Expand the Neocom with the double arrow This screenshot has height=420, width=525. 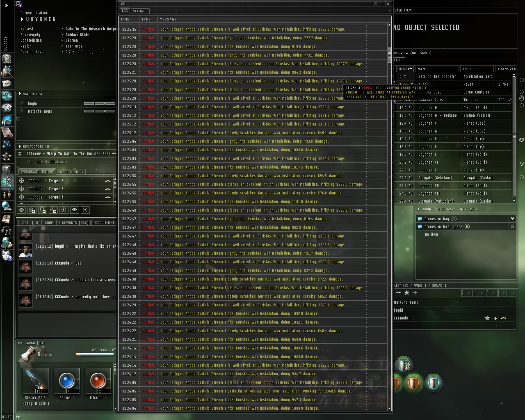tap(7, 6)
